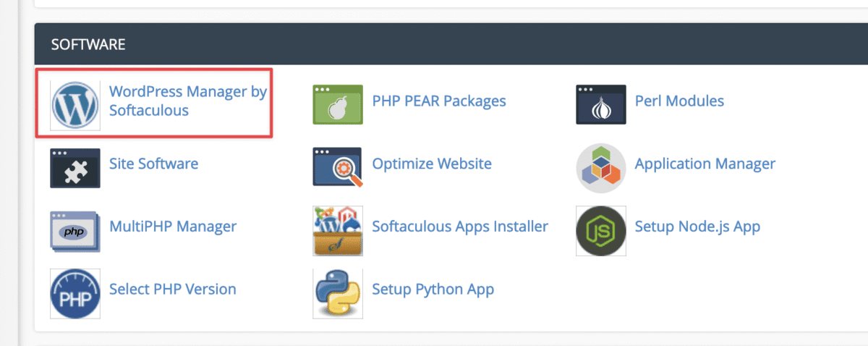Click the Site Software puzzle piece icon
This screenshot has width=868, height=346.
click(x=75, y=168)
